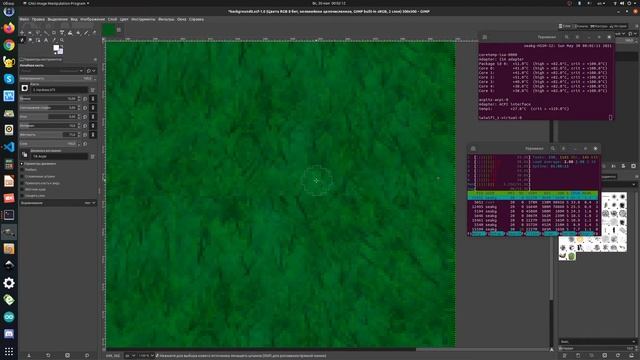
Task: Delete tool preset icon at panel bottom
Action: tap(67, 356)
